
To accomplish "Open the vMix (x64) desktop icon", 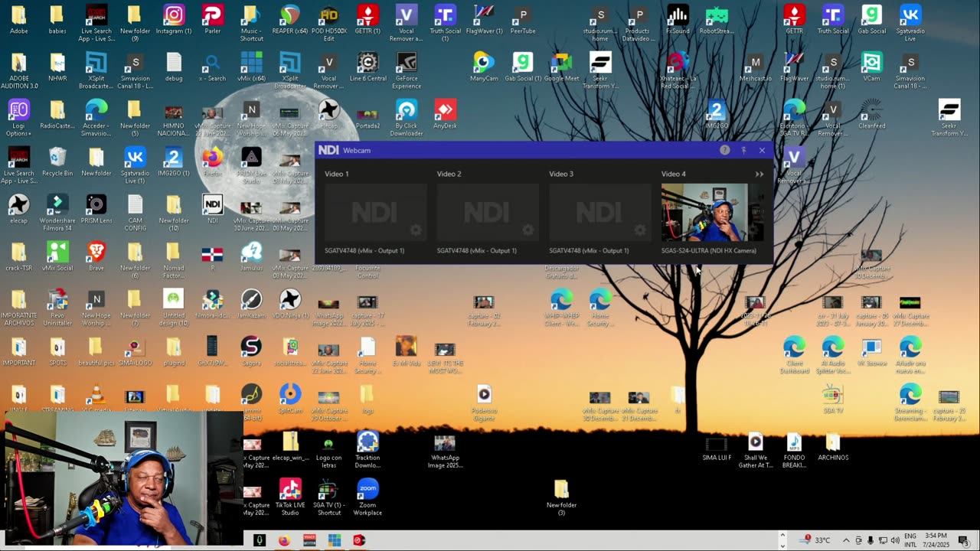I will tap(251, 67).
